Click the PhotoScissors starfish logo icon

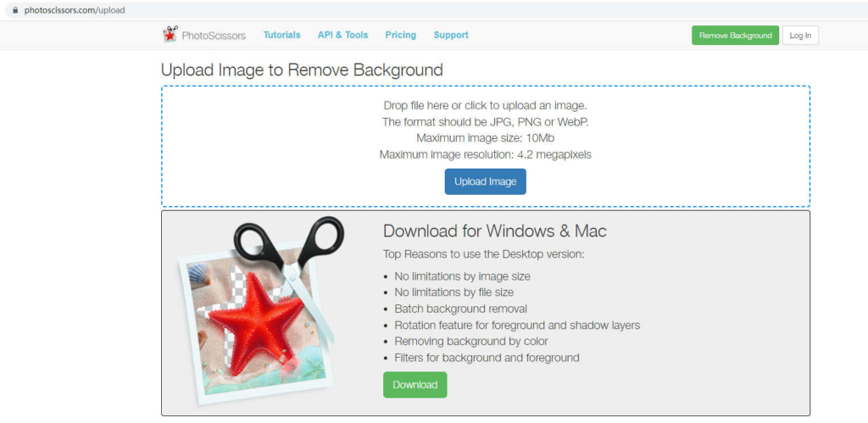click(x=170, y=34)
